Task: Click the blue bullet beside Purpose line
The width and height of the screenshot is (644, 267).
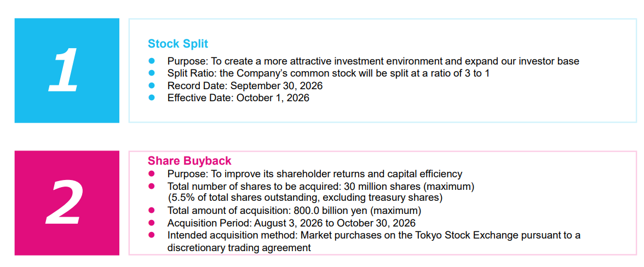Action: pyautogui.click(x=151, y=61)
